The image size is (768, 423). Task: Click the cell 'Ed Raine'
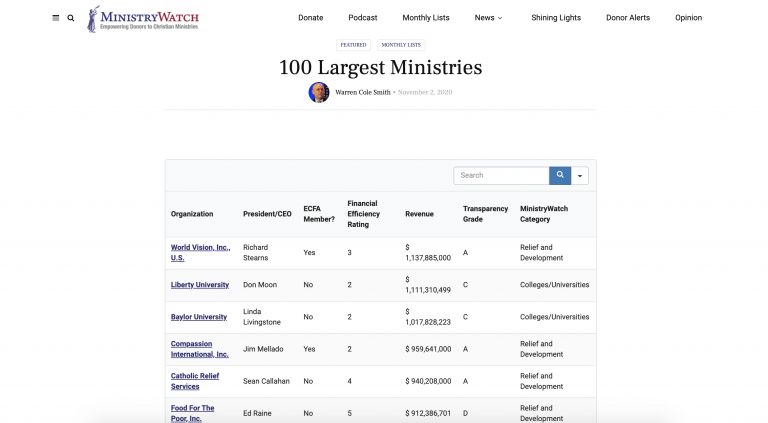click(257, 413)
